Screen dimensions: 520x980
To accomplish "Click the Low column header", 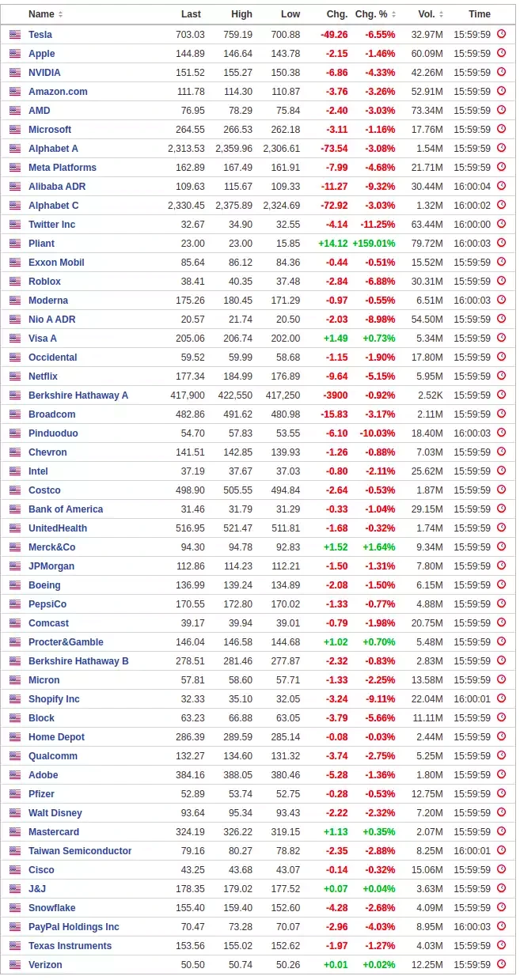I will (x=290, y=14).
